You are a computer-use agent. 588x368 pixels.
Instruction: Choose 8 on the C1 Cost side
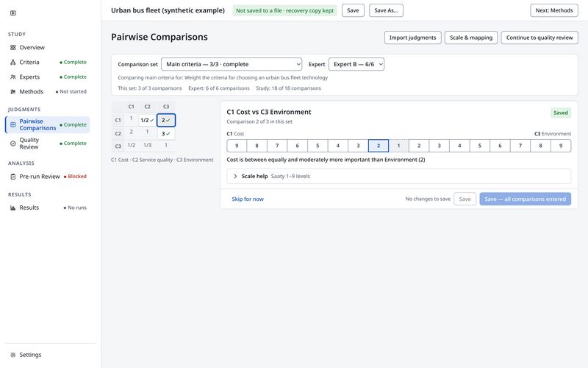pyautogui.click(x=257, y=146)
